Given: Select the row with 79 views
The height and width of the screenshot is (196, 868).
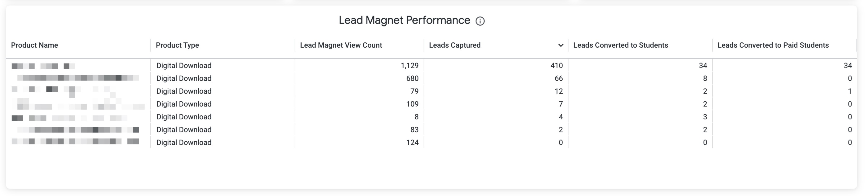Looking at the screenshot, I should point(431,91).
